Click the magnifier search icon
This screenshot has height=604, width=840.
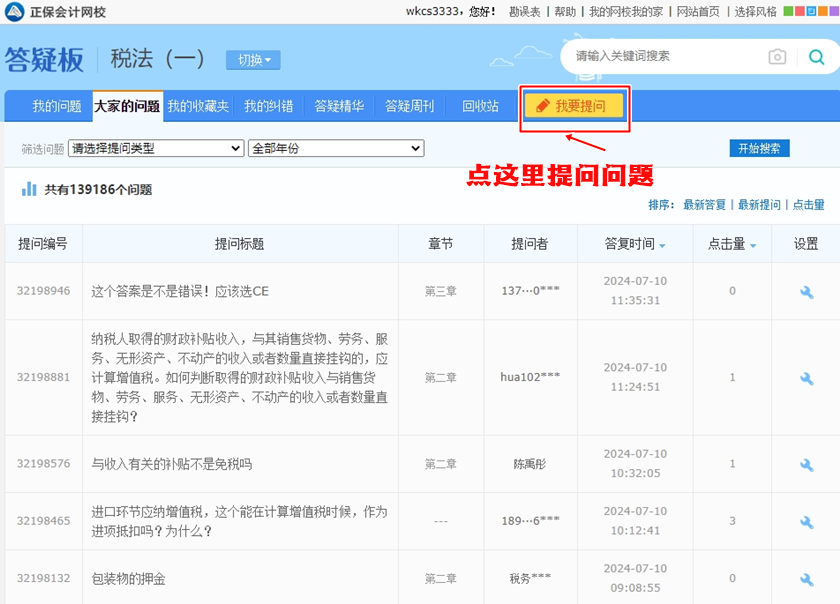tap(817, 57)
